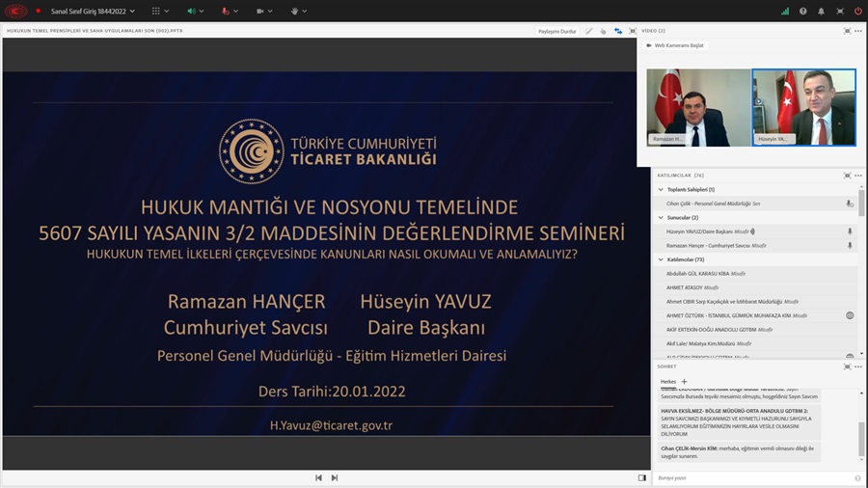Expand the webcam options dropdown arrow
This screenshot has height=488, width=868.
pos(270,11)
